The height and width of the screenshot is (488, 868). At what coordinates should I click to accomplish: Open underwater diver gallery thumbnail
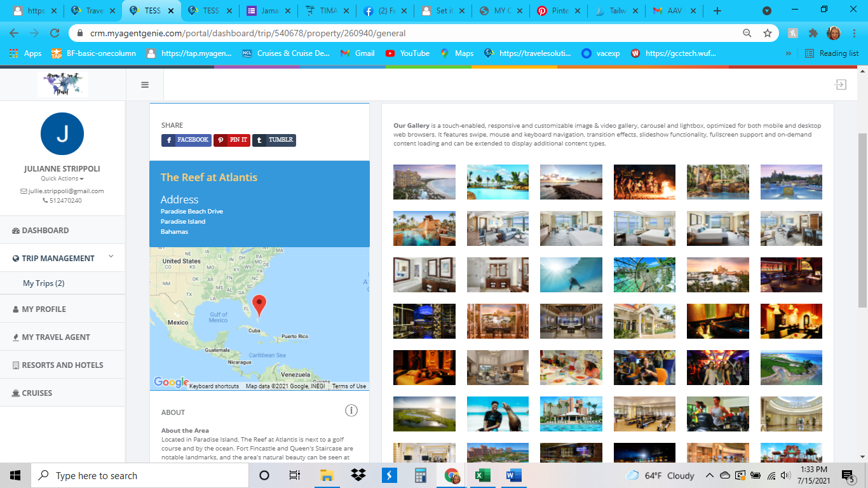coord(571,274)
